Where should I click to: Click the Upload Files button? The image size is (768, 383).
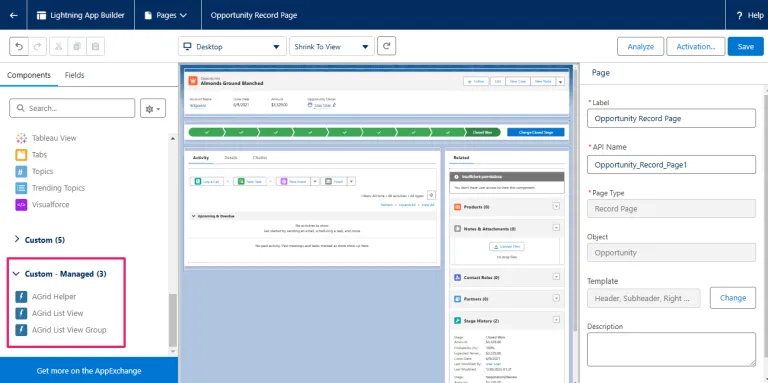tap(506, 247)
